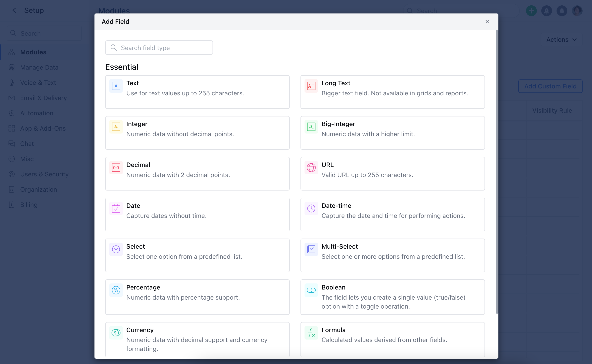Pick the Boolean field title

click(333, 287)
